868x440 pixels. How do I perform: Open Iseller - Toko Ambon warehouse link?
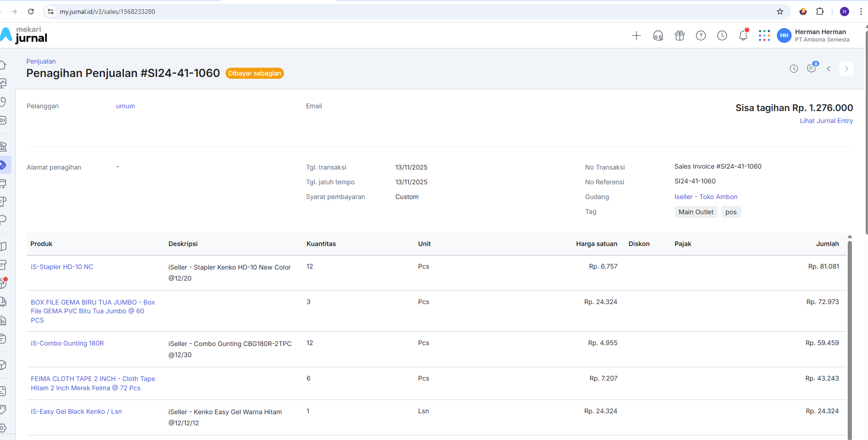pos(706,197)
